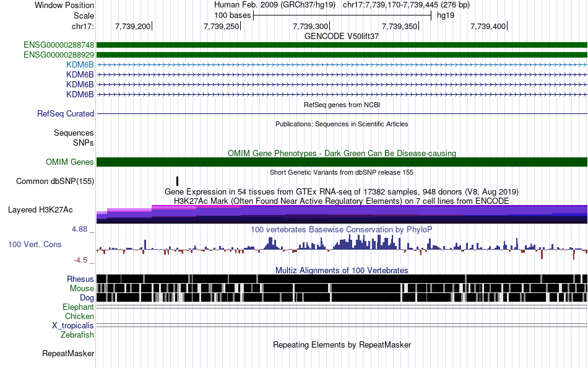Image resolution: width=588 pixels, height=368 pixels.
Task: Click the -4.5 PhyloP lower limit value
Action: pyautogui.click(x=80, y=260)
